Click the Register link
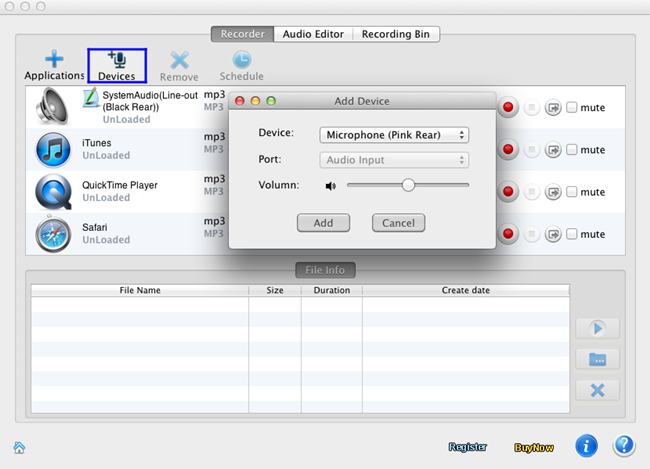The image size is (650, 469). pos(467,447)
